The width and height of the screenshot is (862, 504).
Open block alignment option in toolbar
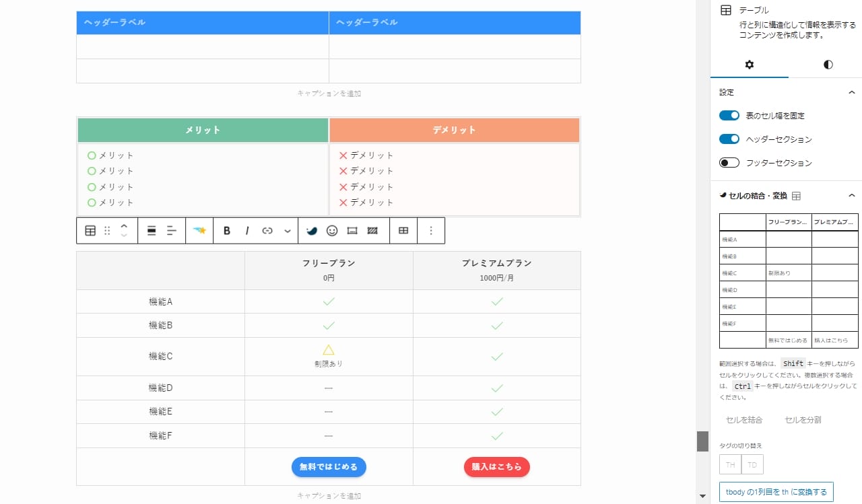pos(152,231)
